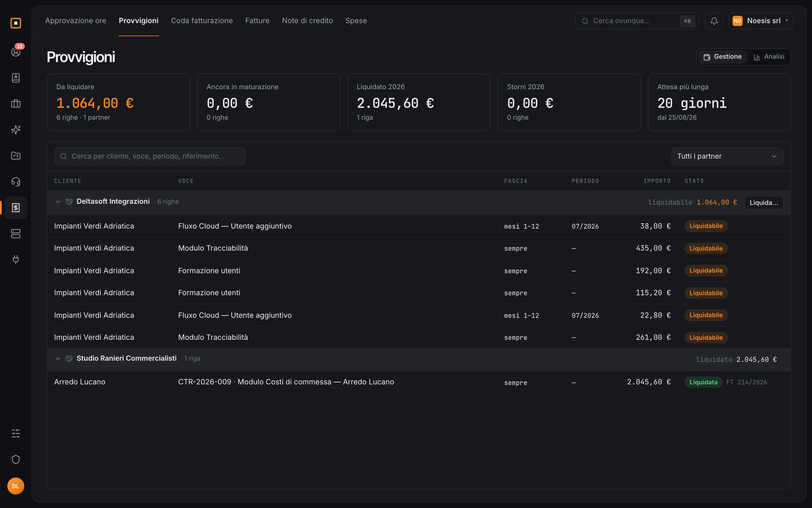Click the Liquidabile badge on the 38,00 € row
Screen dimensions: 812x508
706,226
